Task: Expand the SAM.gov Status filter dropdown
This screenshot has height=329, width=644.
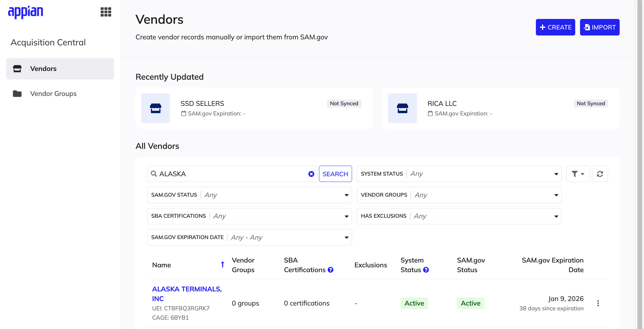Action: 249,195
